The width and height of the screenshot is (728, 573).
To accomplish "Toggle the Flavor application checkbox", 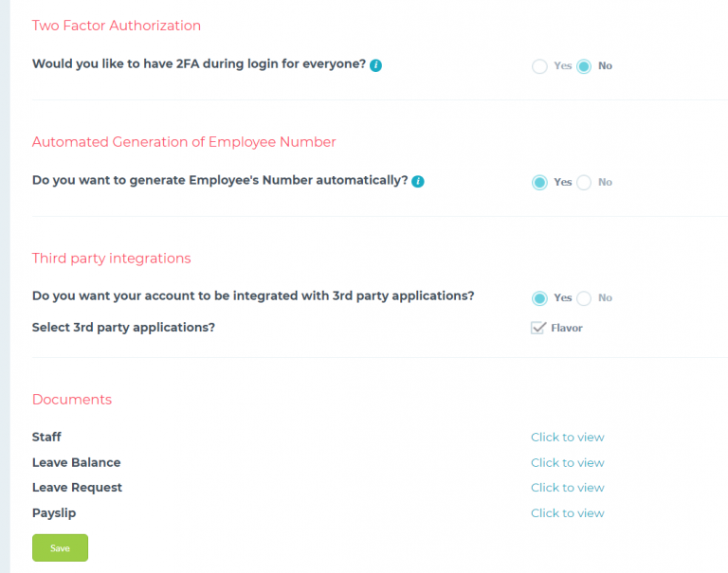I will 538,328.
